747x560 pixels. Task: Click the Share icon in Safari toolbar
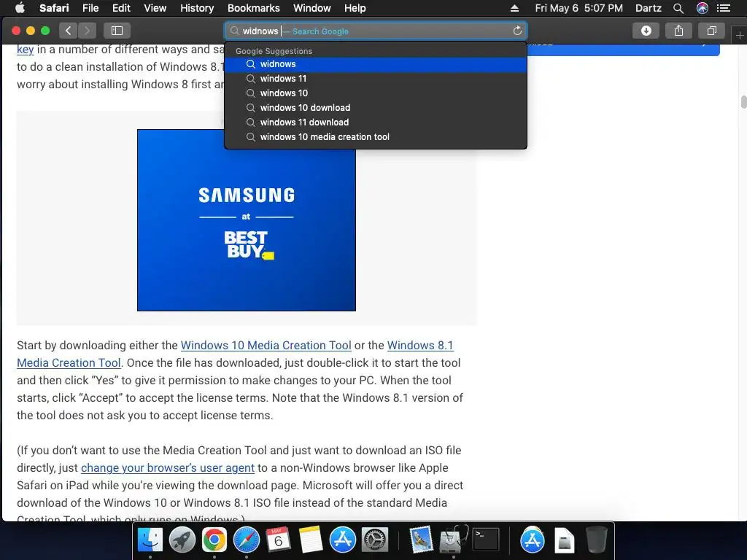679,31
